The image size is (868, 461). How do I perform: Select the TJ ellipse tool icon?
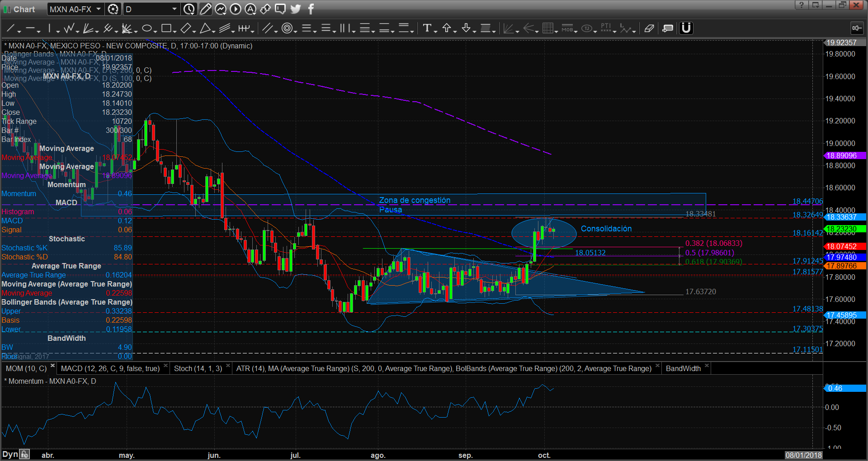pos(587,28)
